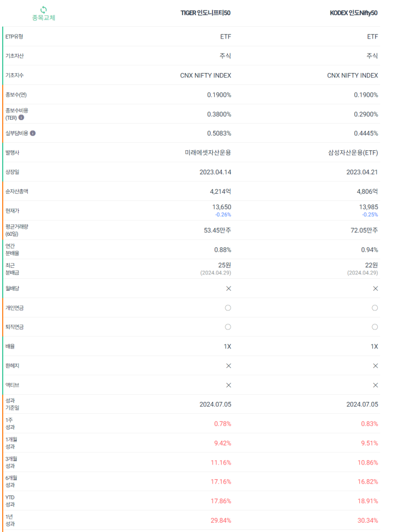The width and height of the screenshot is (405, 532).
Task: Click TIGER current price 13,650
Action: (x=221, y=207)
